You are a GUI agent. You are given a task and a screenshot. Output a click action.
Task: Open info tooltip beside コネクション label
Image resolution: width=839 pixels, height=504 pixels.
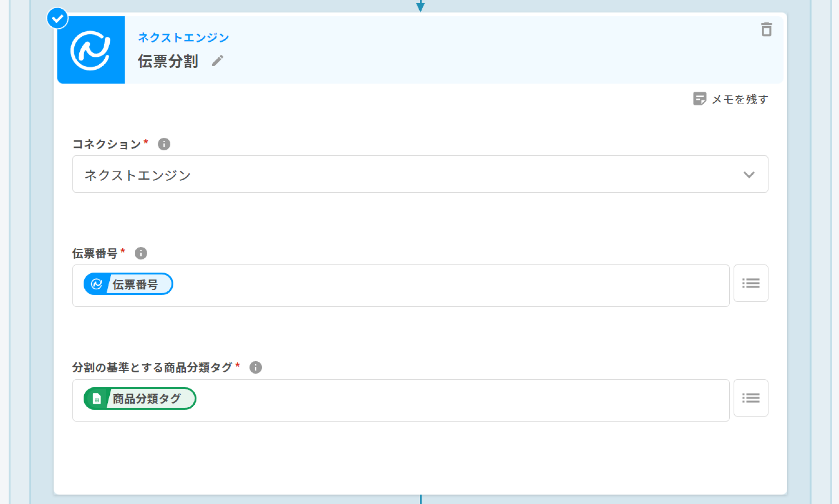click(164, 144)
